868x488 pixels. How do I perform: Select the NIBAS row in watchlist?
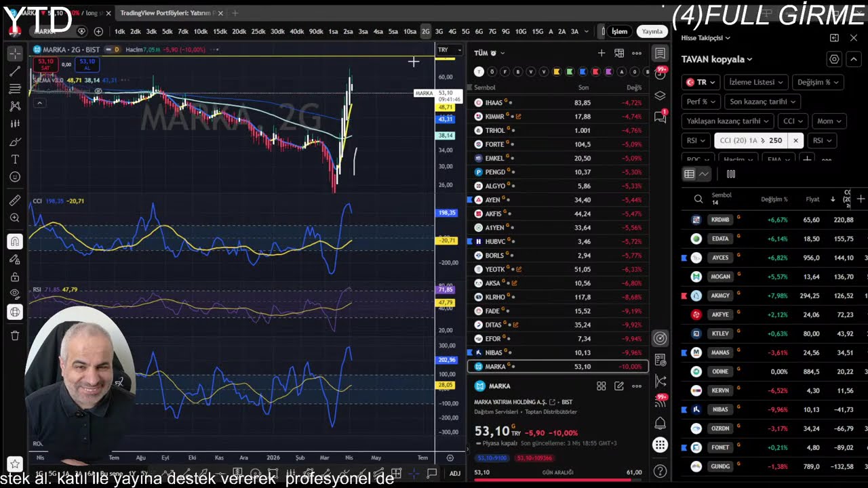click(x=557, y=352)
